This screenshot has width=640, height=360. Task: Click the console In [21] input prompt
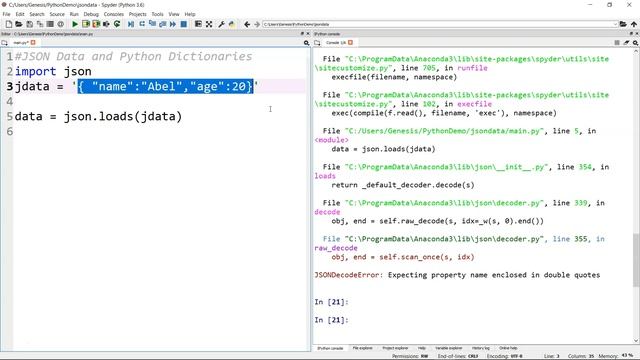331,320
